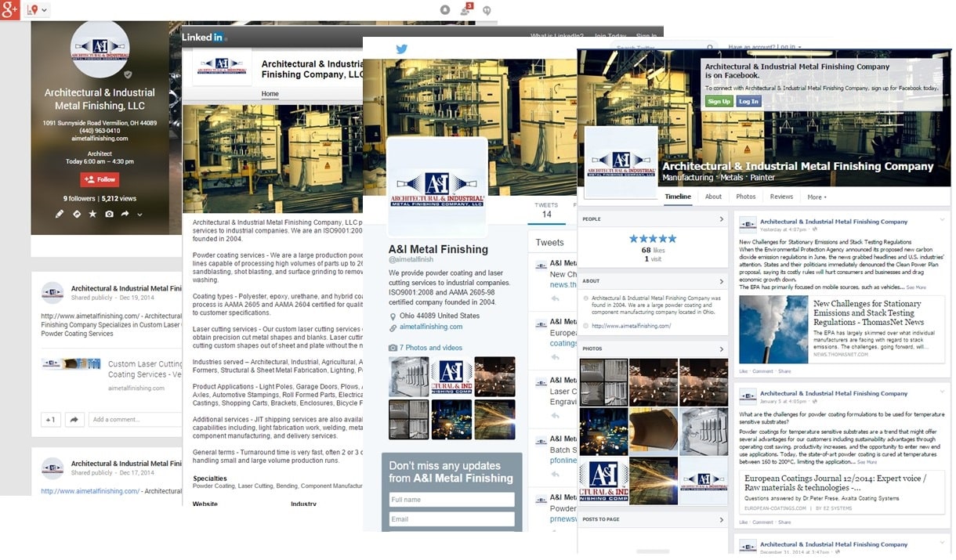
Task: Click the Full name field on Twitter signup
Action: tap(451, 500)
